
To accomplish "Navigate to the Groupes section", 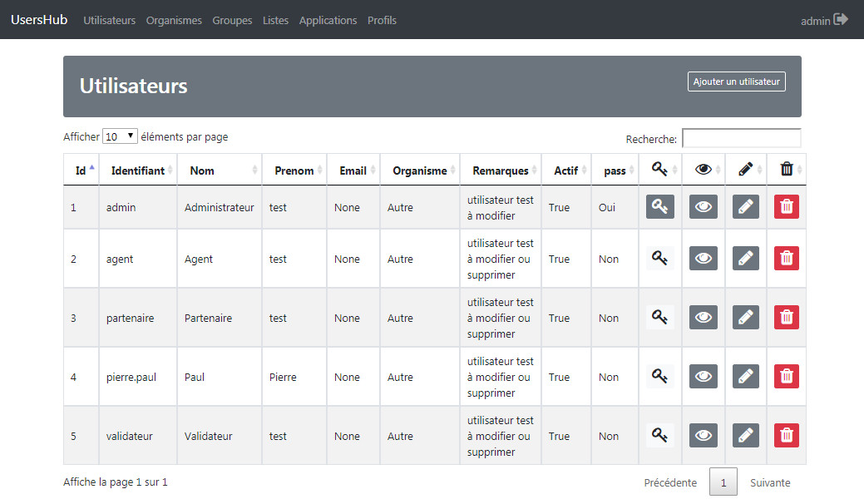I will (x=232, y=20).
